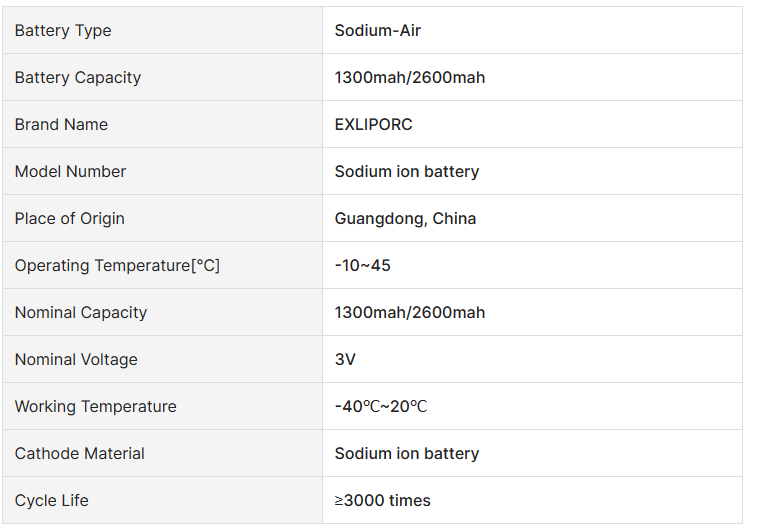The image size is (759, 530).
Task: Click the Brand Name label cell
Action: pyautogui.click(x=61, y=125)
